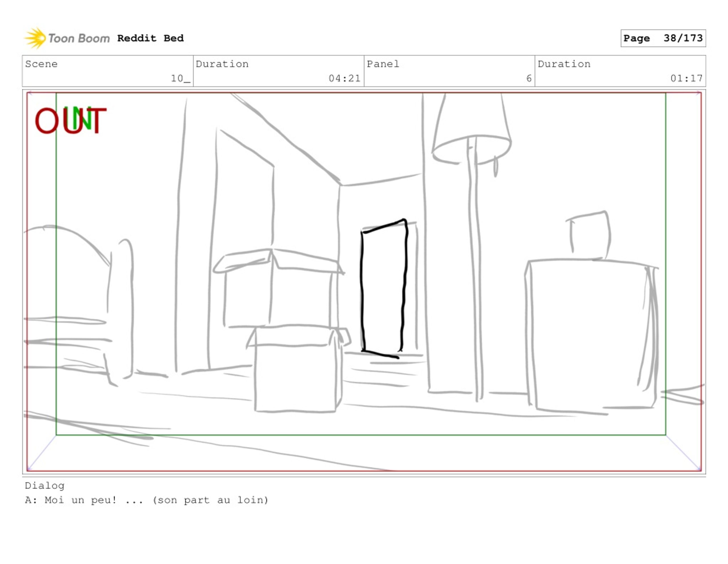Viewport: 728px width, 564px height.
Task: Click the Toon Boom logo
Action: click(x=67, y=38)
